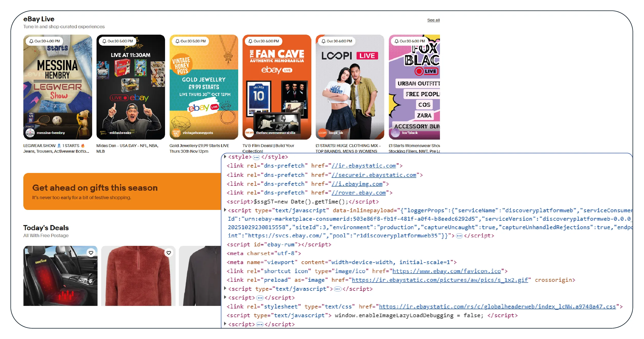This screenshot has width=644, height=339.
Task: Expand collapsed script type text/javascript node
Action: click(x=225, y=288)
